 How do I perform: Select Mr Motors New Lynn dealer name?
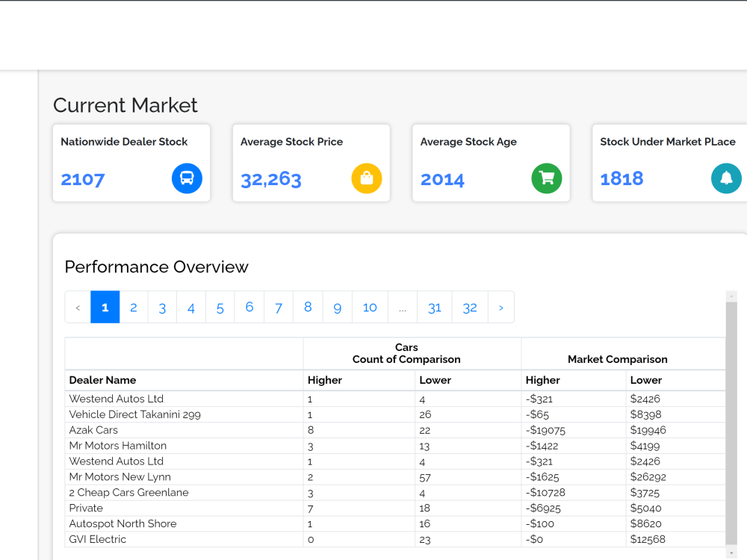pos(120,476)
